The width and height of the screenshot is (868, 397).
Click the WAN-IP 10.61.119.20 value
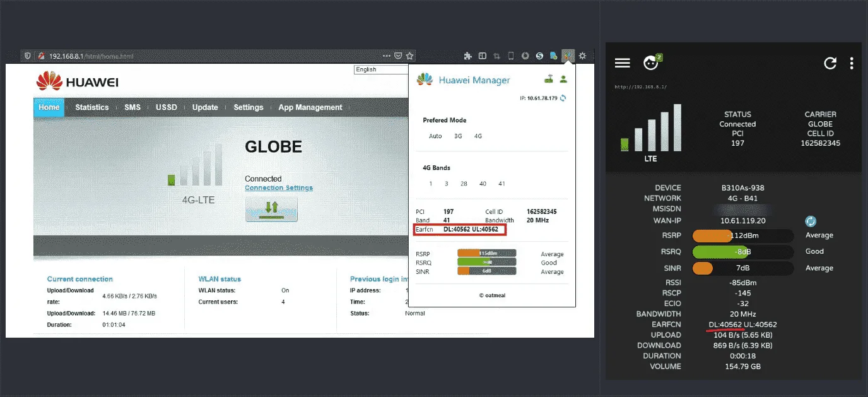point(742,221)
